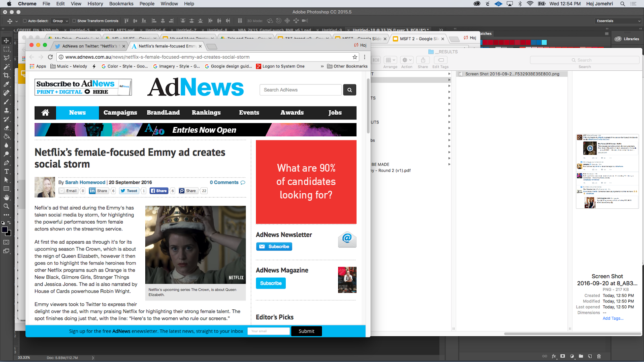Open the Auto-Select Group dropdown

tap(60, 21)
